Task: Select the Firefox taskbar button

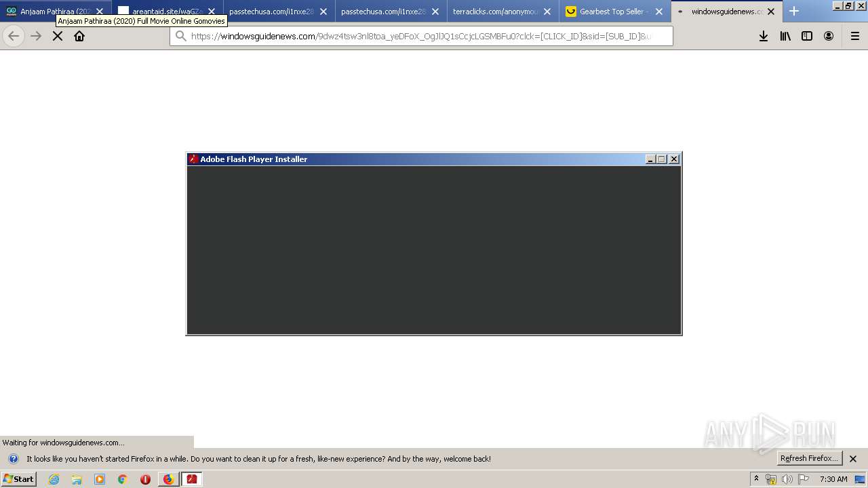Action: click(169, 479)
